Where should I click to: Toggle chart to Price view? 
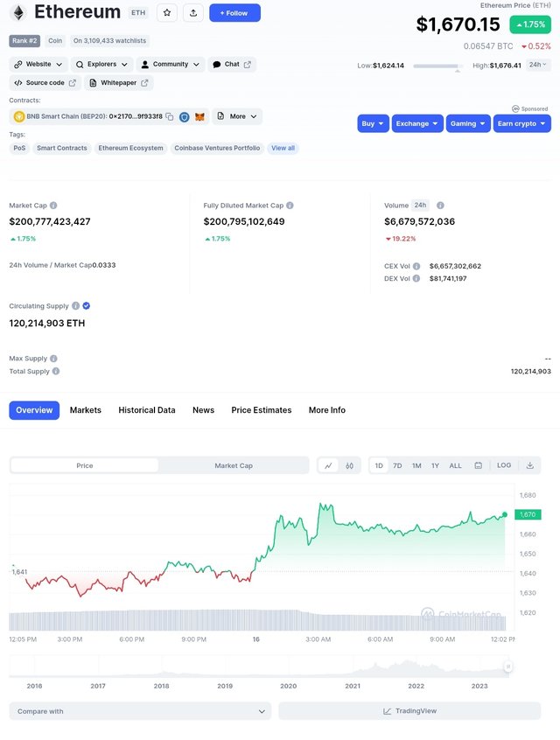coord(85,465)
